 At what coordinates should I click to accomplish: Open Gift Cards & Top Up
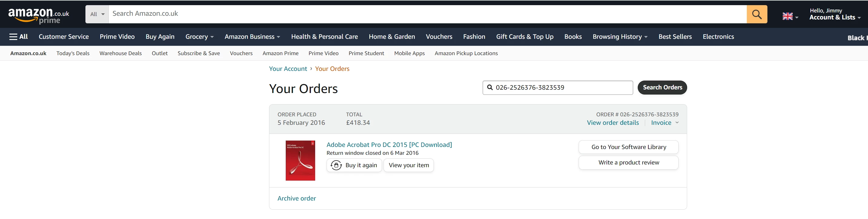coord(525,37)
